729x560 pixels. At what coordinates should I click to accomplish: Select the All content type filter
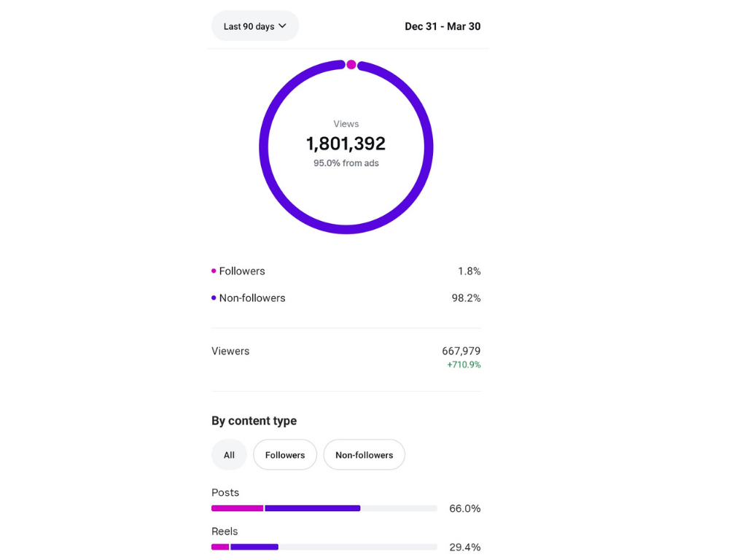[229, 455]
